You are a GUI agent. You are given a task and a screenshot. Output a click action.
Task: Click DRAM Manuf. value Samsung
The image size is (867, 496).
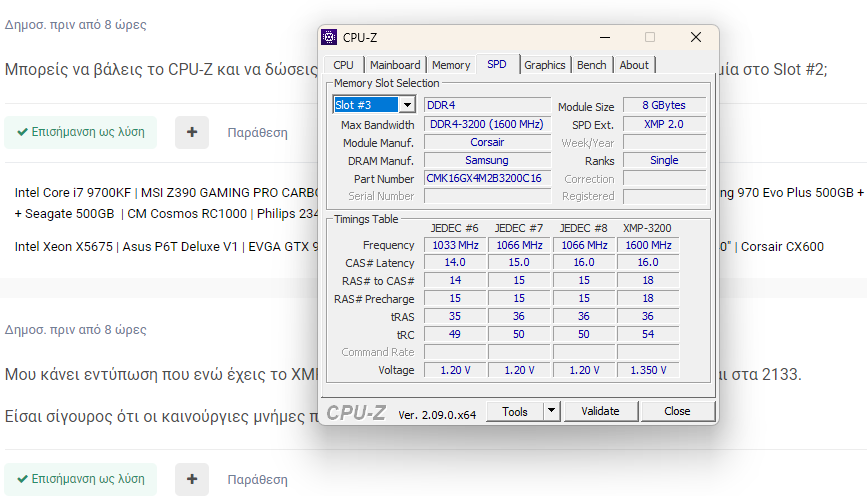pos(487,160)
